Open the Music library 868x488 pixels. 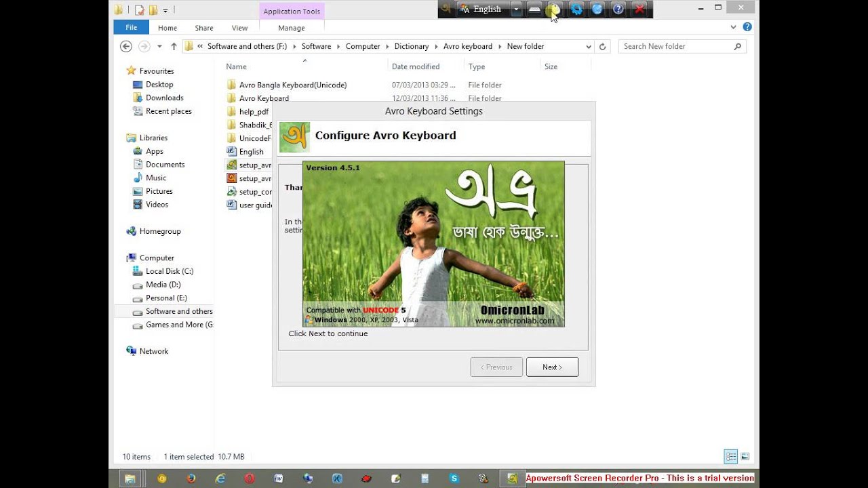tap(155, 178)
